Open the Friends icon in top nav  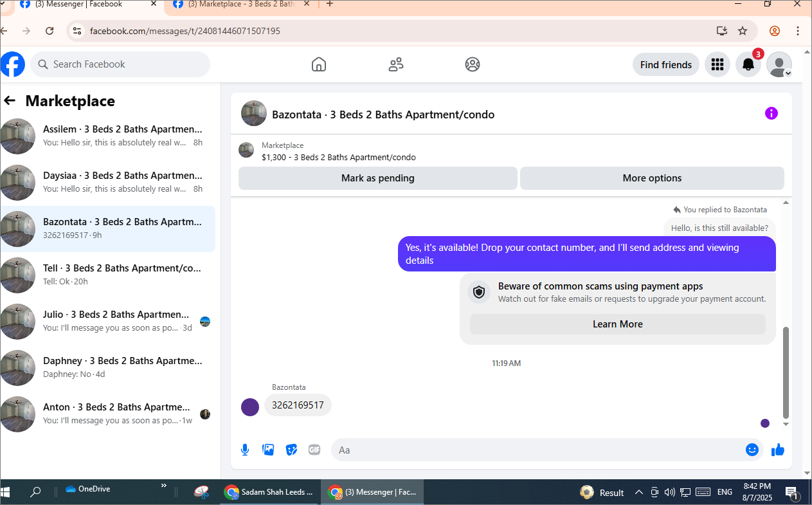click(396, 64)
